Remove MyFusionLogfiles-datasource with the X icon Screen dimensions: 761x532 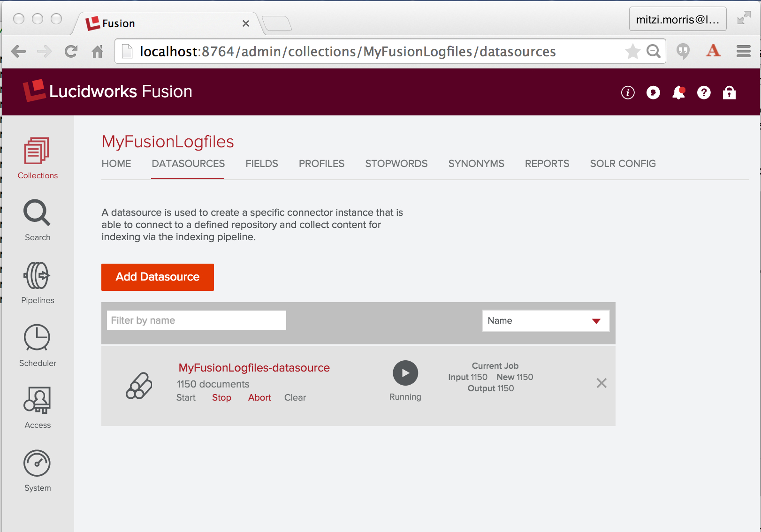601,383
